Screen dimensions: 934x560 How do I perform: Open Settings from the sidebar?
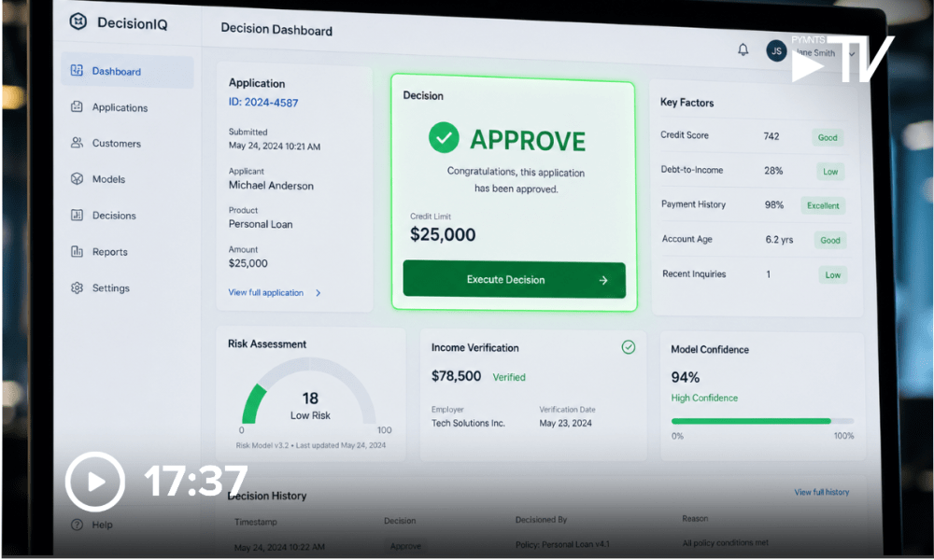click(x=111, y=288)
